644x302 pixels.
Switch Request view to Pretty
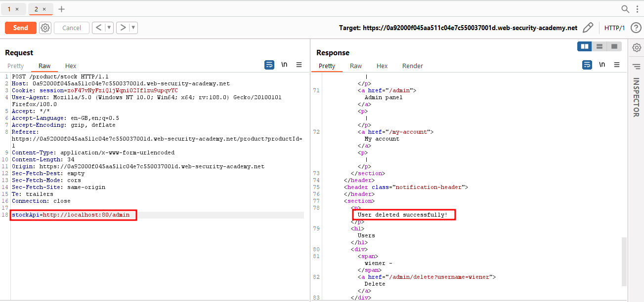[x=15, y=66]
